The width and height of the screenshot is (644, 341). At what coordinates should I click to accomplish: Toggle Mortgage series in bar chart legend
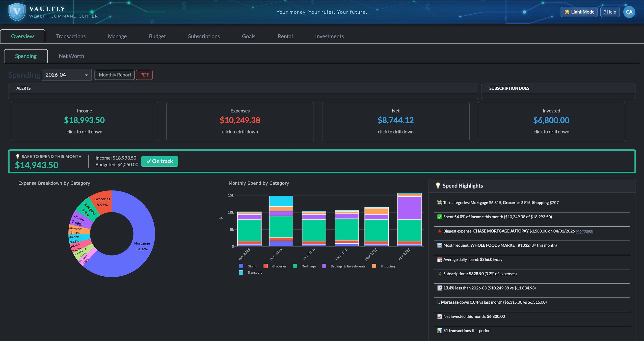[304, 266]
